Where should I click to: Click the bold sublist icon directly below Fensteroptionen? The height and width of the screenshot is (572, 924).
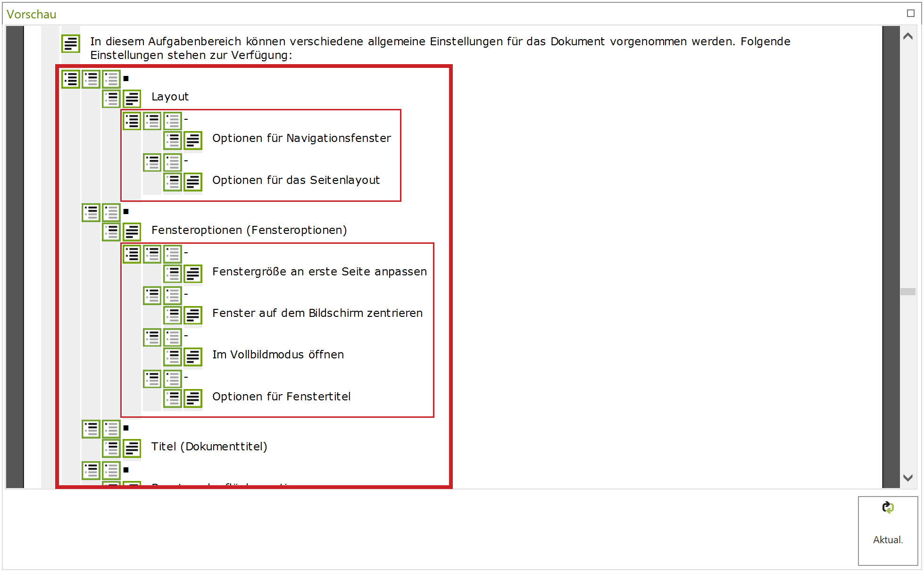[132, 254]
